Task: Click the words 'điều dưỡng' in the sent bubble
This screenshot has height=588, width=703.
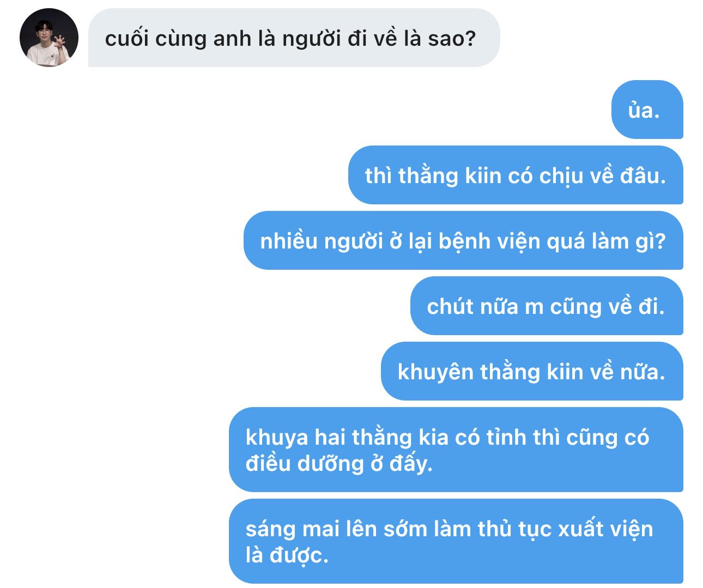Action: coord(304,464)
